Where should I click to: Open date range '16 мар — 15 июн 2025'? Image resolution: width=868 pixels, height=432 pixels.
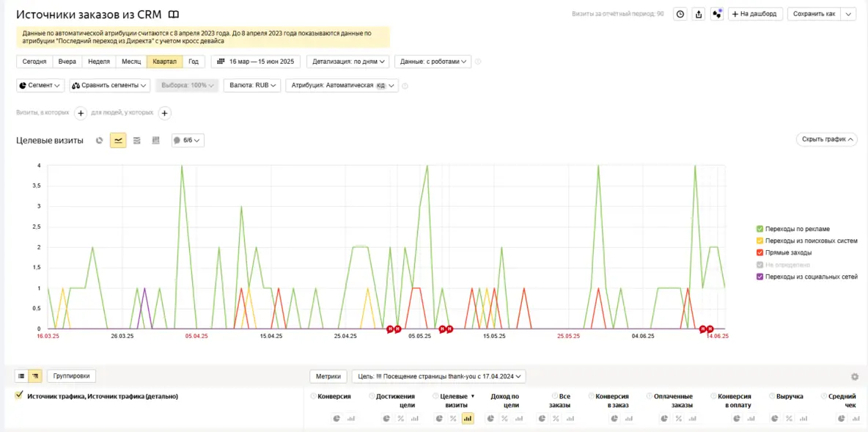point(256,62)
